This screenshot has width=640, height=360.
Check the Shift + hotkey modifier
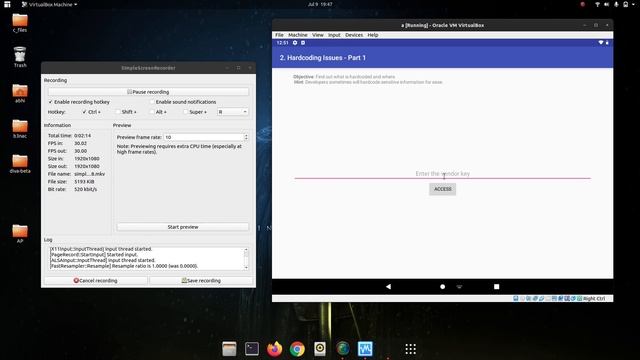point(118,112)
